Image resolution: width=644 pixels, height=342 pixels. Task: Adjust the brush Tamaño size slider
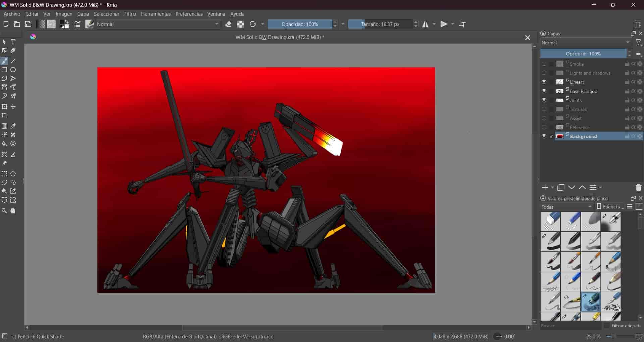(380, 24)
